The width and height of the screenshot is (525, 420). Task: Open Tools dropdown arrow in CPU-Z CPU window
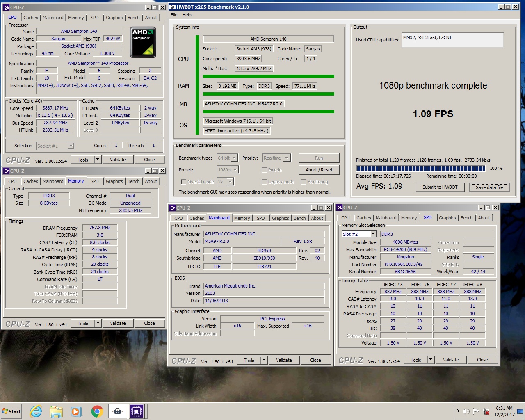tap(98, 160)
